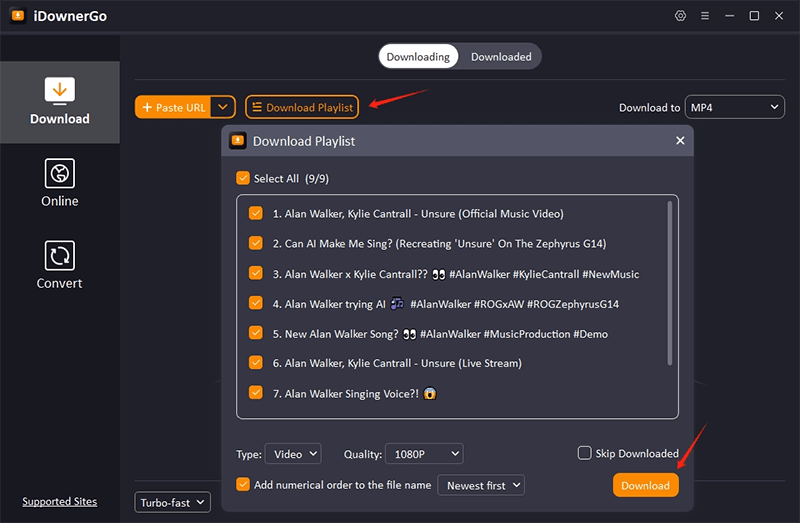Open the Download to MP4 format dropdown
The image size is (800, 523).
(734, 107)
